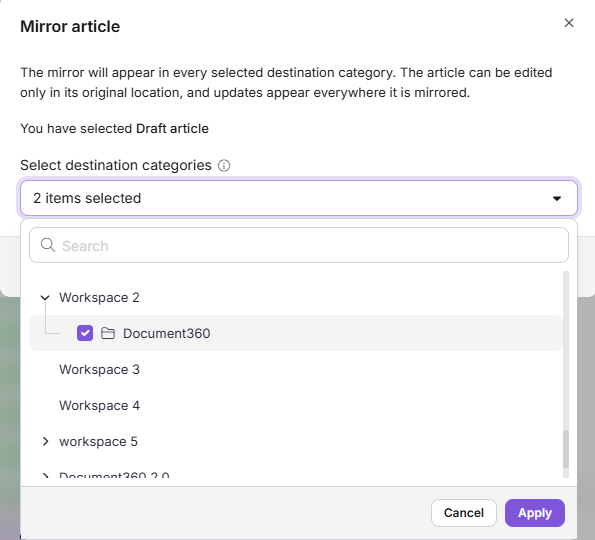
Task: Expand the workspace 5 node
Action: point(46,441)
